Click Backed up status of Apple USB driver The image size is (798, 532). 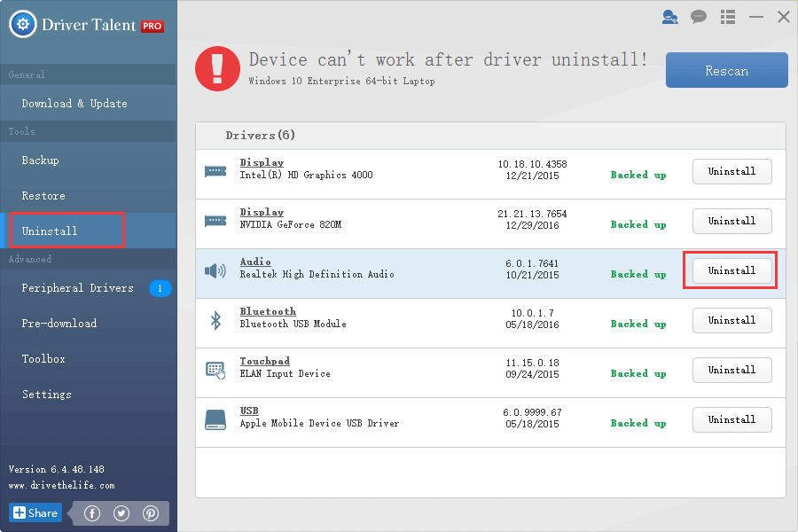click(x=638, y=423)
